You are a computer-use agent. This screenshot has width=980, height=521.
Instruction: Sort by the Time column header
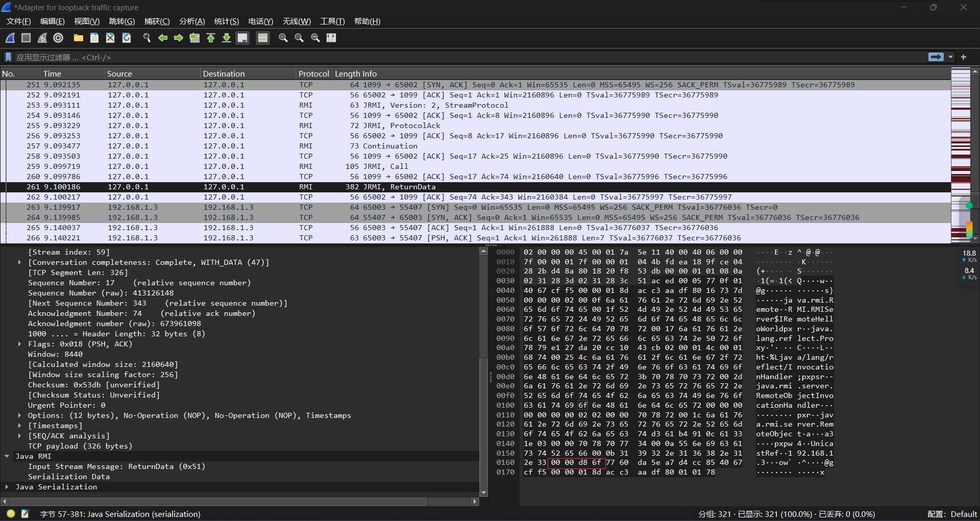tap(73, 73)
